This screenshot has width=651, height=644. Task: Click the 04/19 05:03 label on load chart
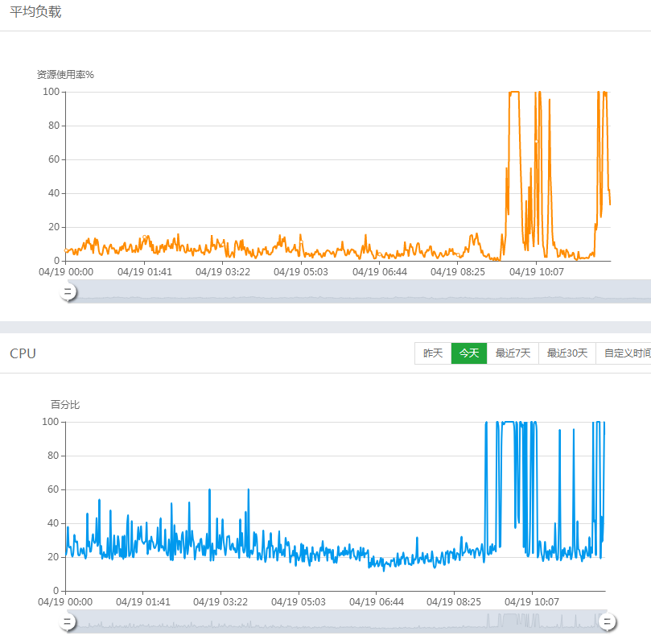tap(301, 272)
